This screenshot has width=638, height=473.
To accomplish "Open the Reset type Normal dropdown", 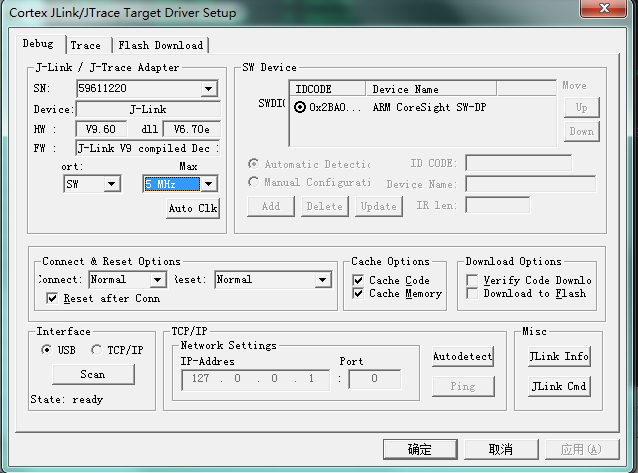I will (322, 280).
